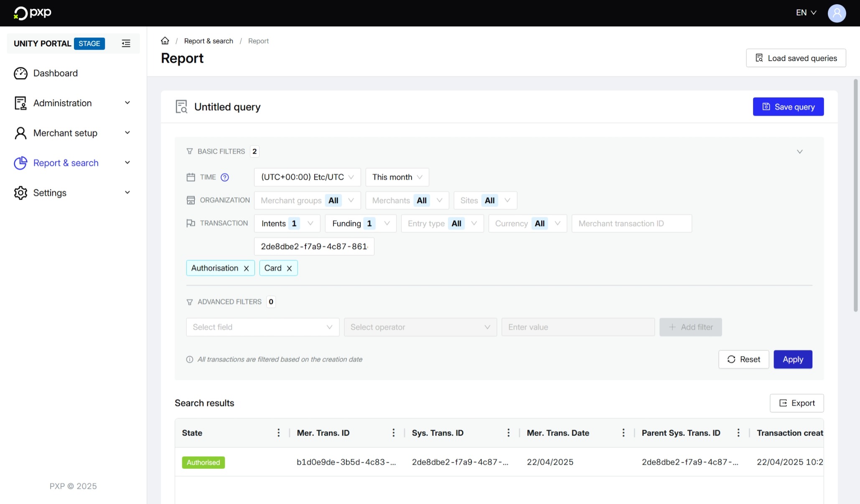
Task: Open the This month time range dropdown
Action: tap(397, 177)
